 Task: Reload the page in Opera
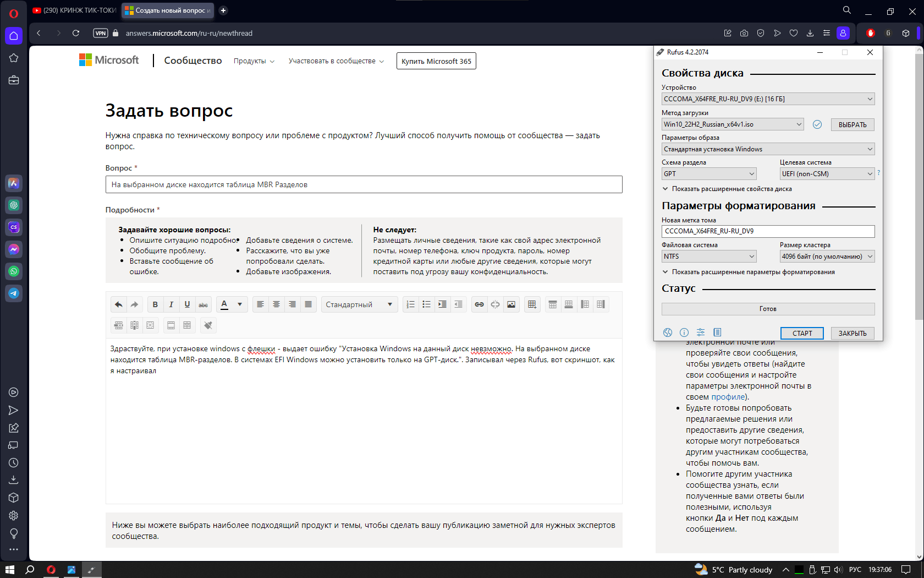click(76, 33)
